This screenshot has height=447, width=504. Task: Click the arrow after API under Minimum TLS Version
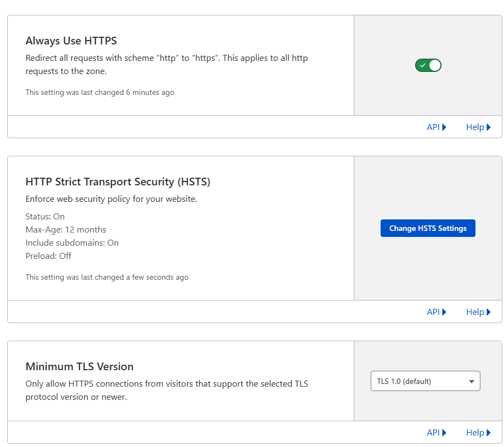444,432
